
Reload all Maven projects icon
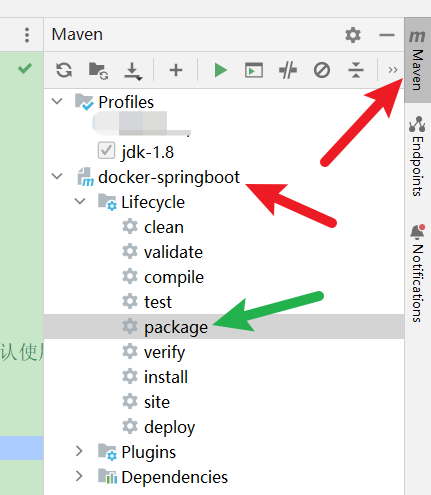pyautogui.click(x=64, y=70)
